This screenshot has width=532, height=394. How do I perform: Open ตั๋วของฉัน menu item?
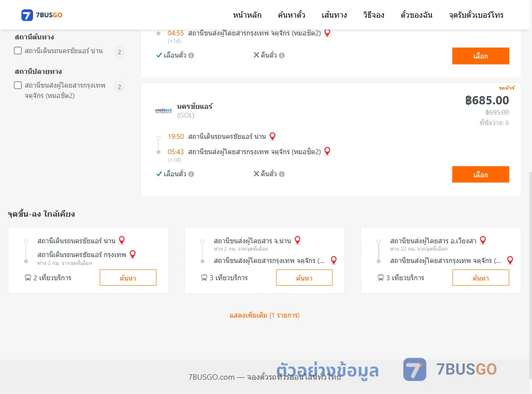point(416,15)
